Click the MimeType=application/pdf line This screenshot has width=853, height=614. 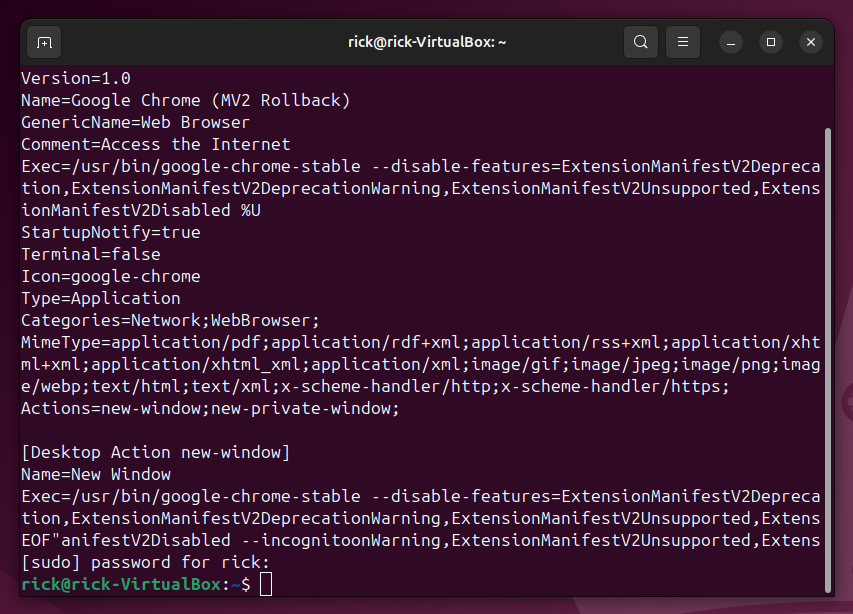420,342
